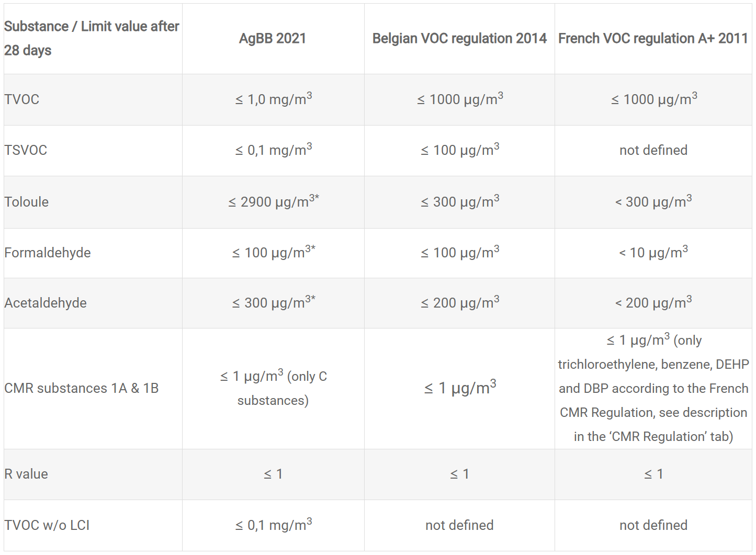756x555 pixels.
Task: Select 'not defined' in Belgian TVOC w/o LCI cell
Action: click(x=459, y=525)
